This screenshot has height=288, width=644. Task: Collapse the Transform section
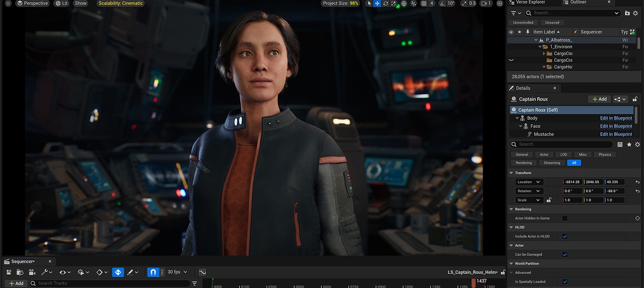click(511, 173)
